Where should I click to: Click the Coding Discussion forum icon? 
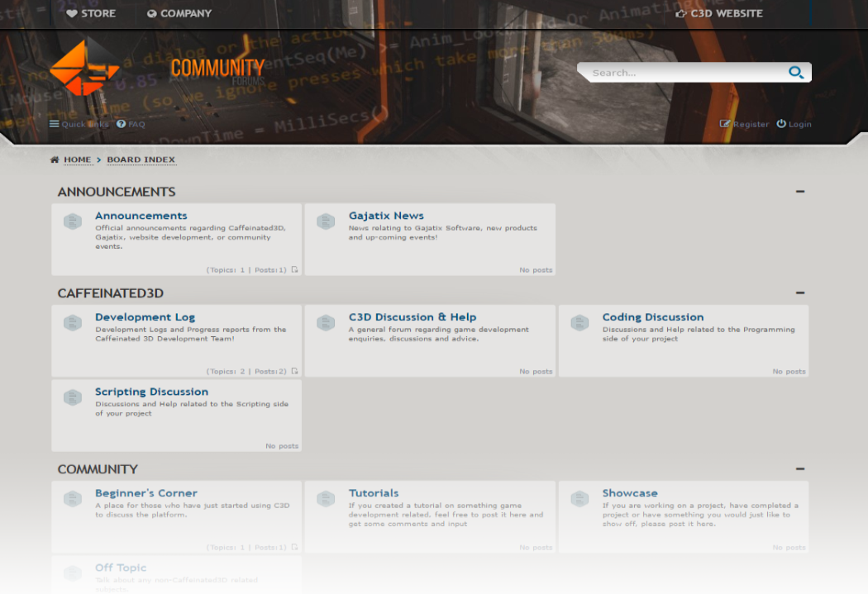(x=579, y=322)
